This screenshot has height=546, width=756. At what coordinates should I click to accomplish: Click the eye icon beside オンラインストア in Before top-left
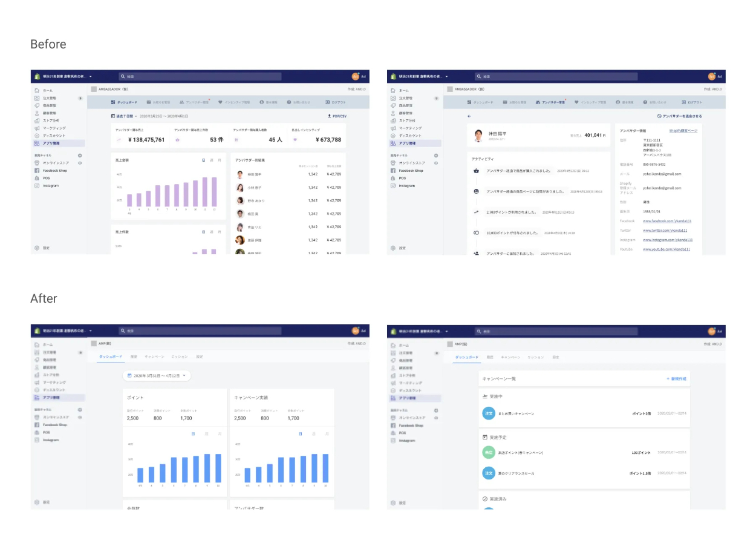pos(80,163)
